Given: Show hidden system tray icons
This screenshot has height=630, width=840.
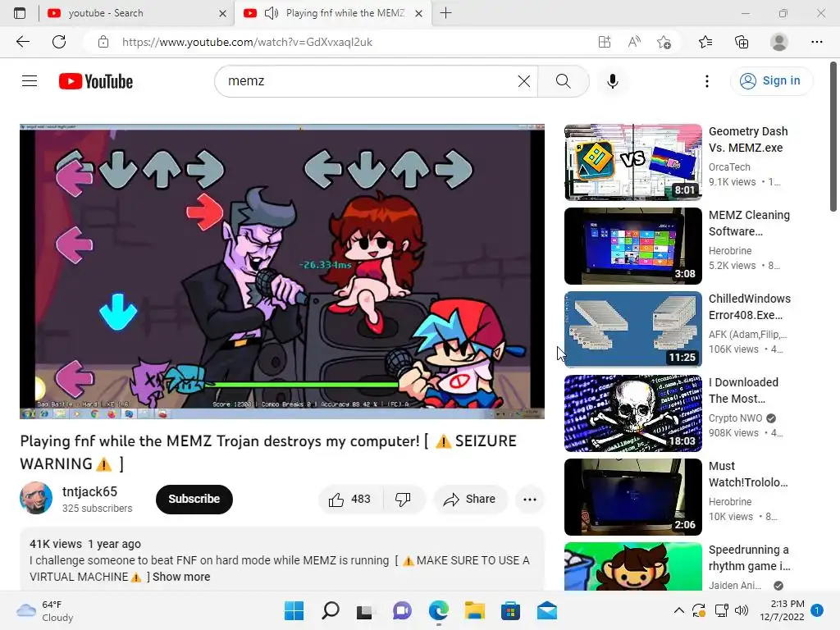Looking at the screenshot, I should click(678, 610).
